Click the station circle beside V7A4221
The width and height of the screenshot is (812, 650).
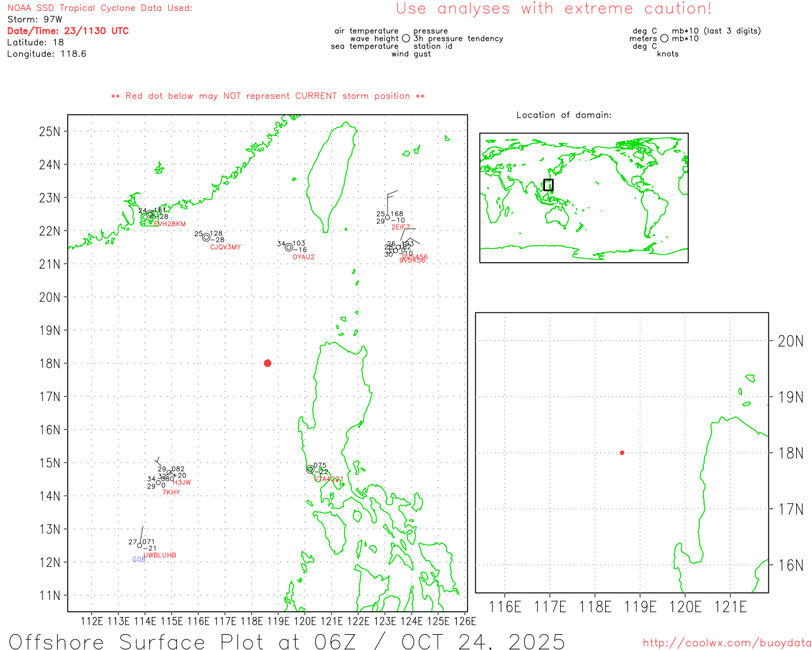pyautogui.click(x=310, y=469)
